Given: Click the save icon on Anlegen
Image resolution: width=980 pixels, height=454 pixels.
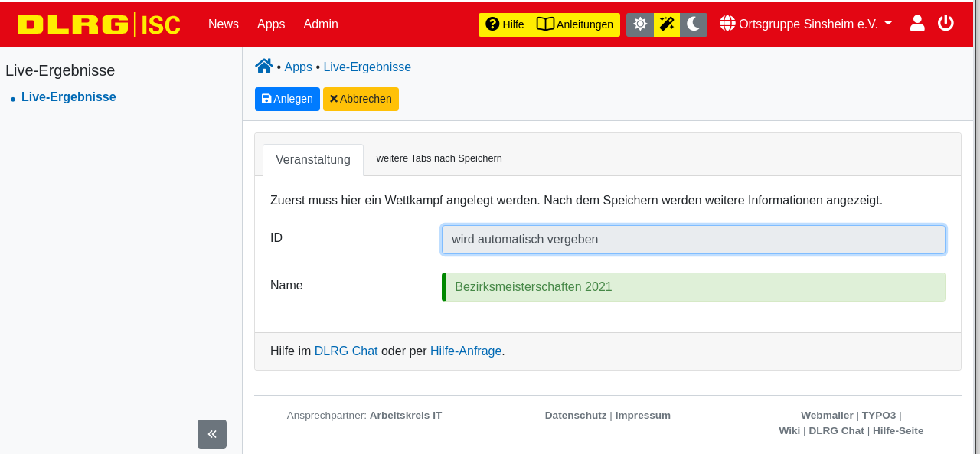Looking at the screenshot, I should pyautogui.click(x=266, y=98).
